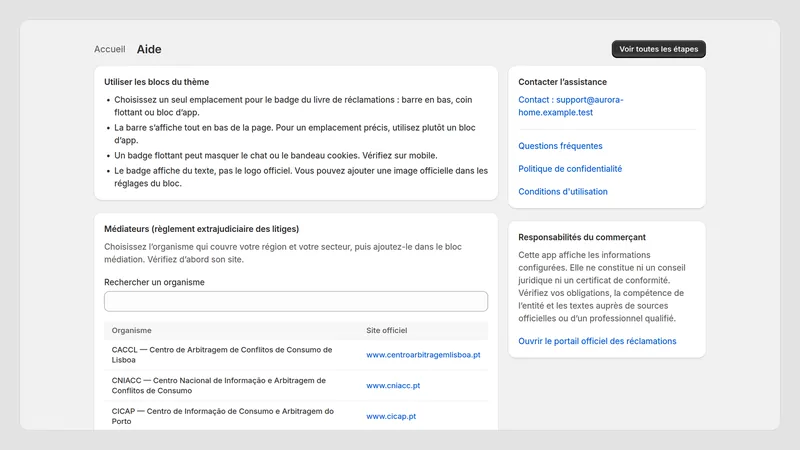Screen dimensions: 800x450
Task: Click the Contacter l'assistance heading
Action: [562, 82]
